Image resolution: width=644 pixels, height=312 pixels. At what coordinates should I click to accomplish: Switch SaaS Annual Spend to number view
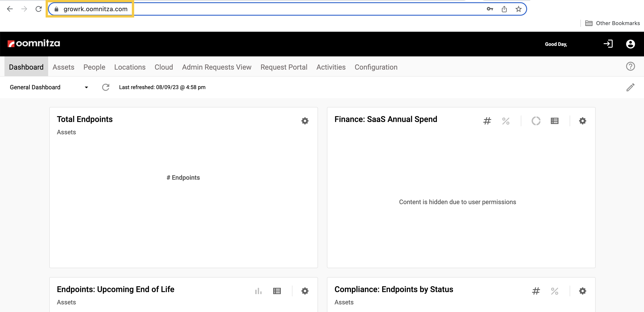[x=487, y=121]
